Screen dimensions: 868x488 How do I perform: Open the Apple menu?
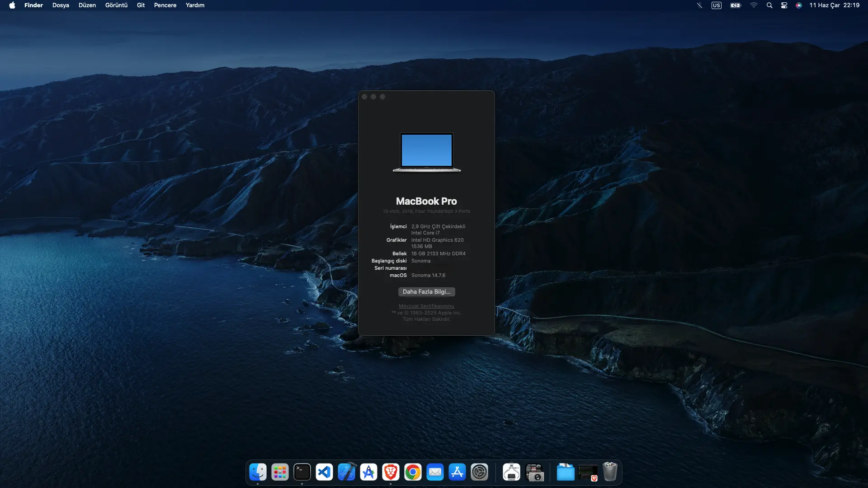pos(12,5)
